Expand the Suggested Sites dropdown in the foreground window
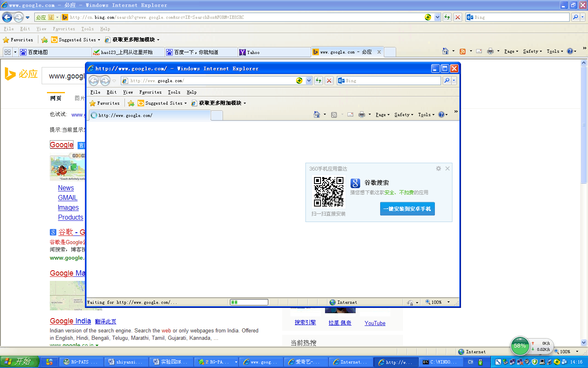Image resolution: width=588 pixels, height=368 pixels. [x=185, y=103]
